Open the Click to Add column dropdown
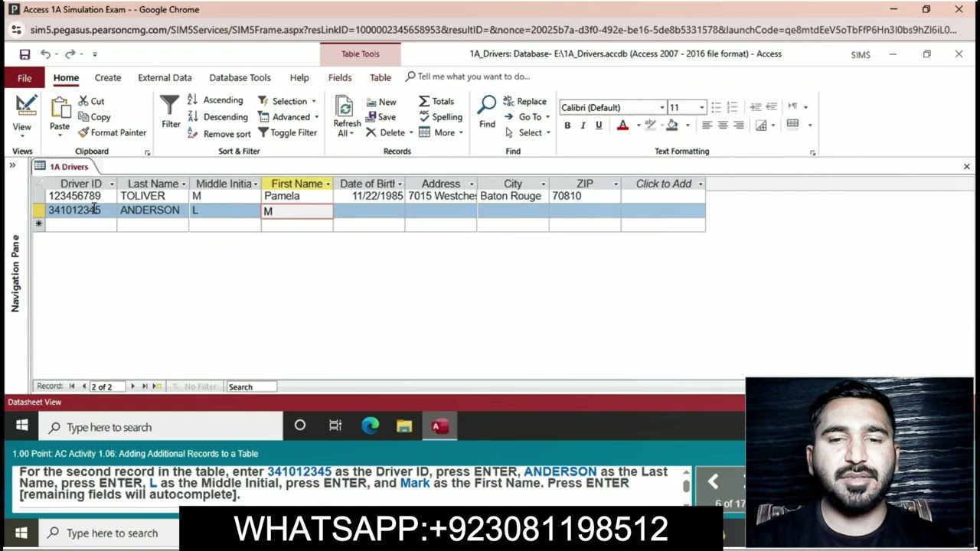This screenshot has width=980, height=551. point(700,184)
